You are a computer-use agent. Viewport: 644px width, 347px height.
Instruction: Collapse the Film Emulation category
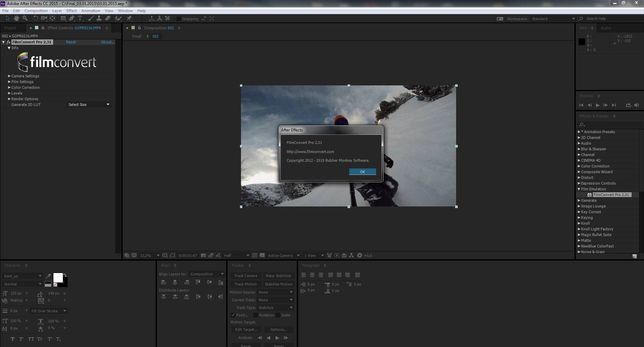point(579,189)
